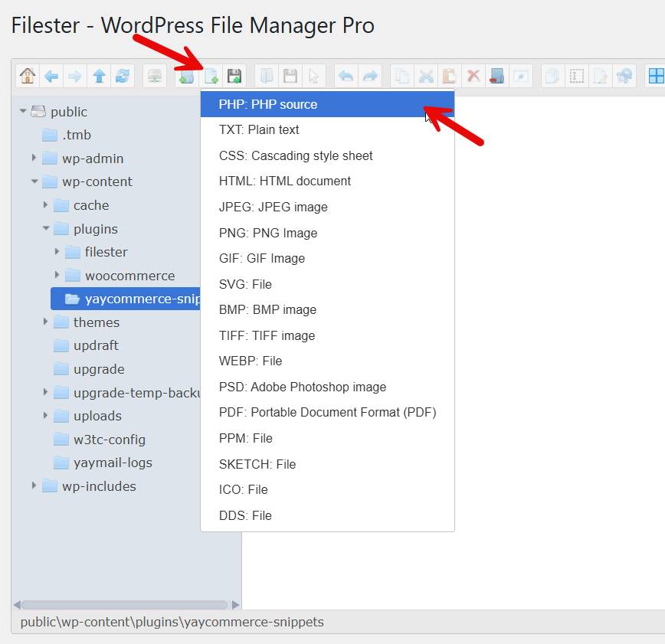Go up one directory with the up arrow
Screen dimensions: 665x644
[x=100, y=76]
